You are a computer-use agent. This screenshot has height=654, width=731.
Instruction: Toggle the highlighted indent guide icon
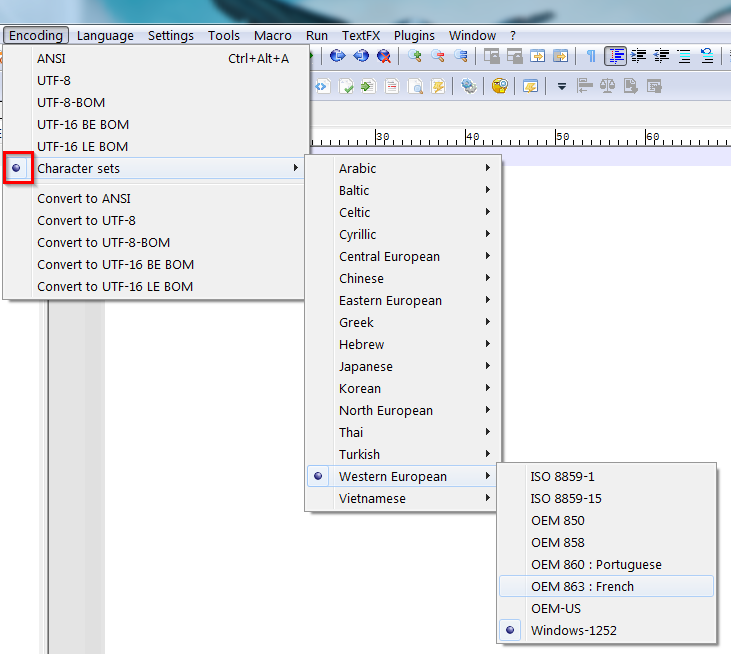(x=616, y=57)
